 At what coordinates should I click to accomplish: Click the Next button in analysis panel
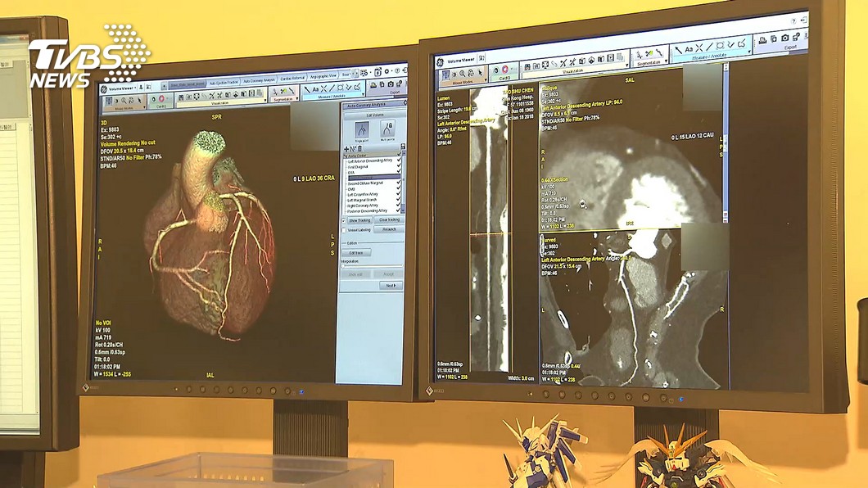tap(391, 286)
